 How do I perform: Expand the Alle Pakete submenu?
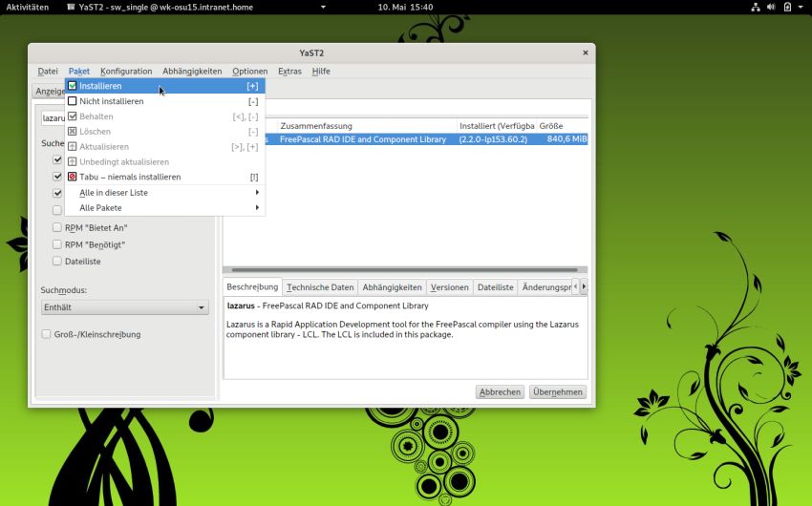click(x=165, y=207)
